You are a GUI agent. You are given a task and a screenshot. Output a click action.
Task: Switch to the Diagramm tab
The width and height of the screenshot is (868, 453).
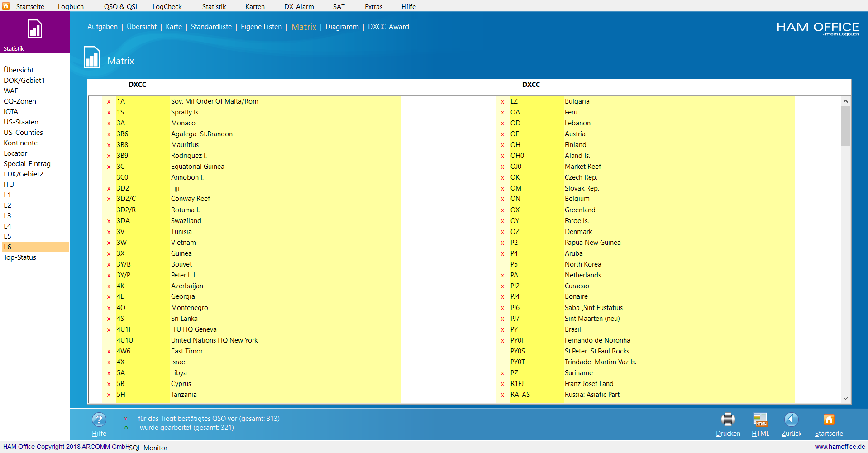tap(342, 27)
